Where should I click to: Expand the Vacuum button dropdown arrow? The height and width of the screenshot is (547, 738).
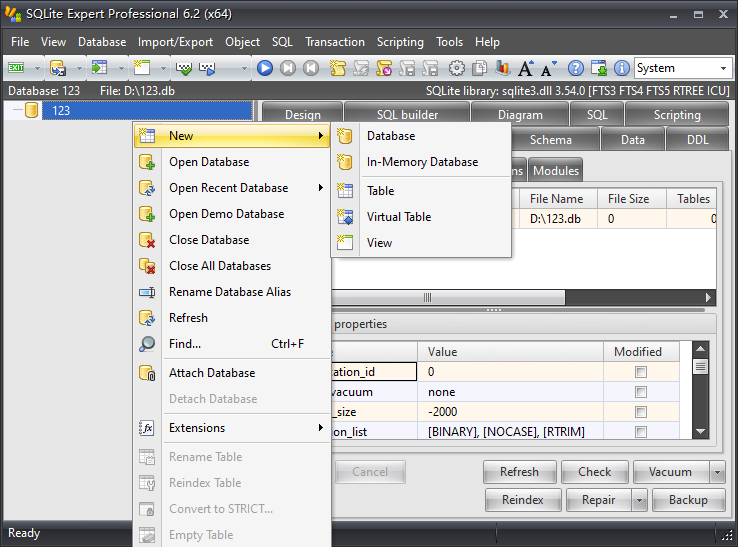pos(717,472)
